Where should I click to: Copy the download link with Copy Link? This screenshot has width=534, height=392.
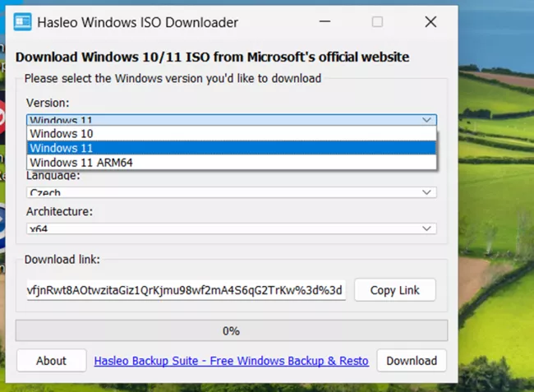tap(394, 290)
